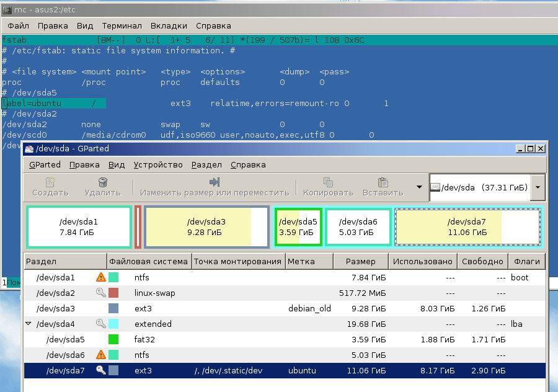558x392 pixels.
Task: Select /dev/sda5 block in partition map
Action: pyautogui.click(x=298, y=227)
